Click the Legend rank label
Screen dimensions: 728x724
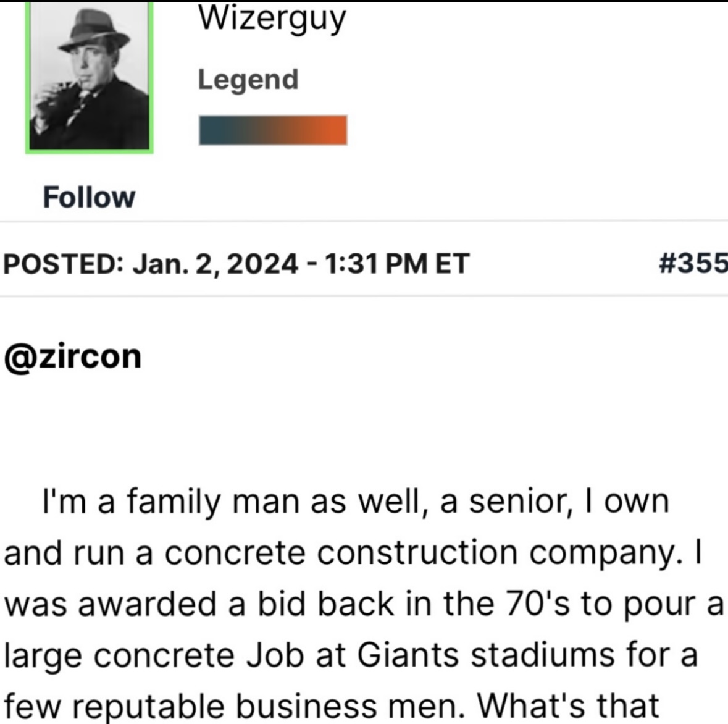point(248,80)
